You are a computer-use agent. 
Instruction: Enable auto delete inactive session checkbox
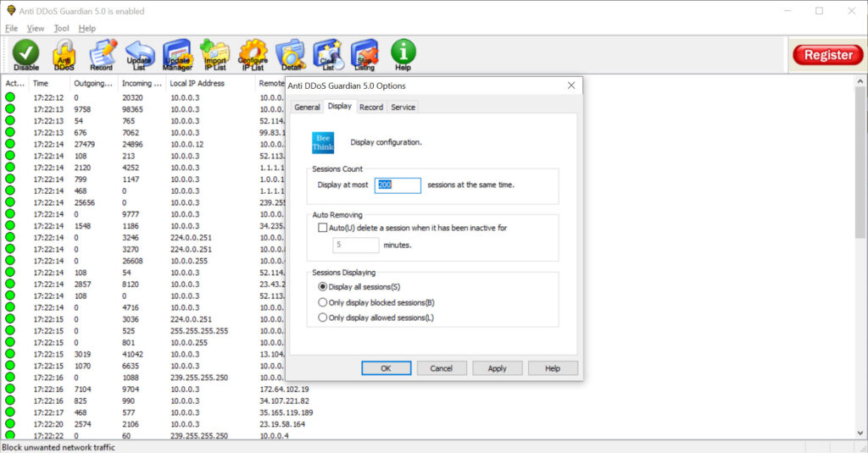point(322,228)
